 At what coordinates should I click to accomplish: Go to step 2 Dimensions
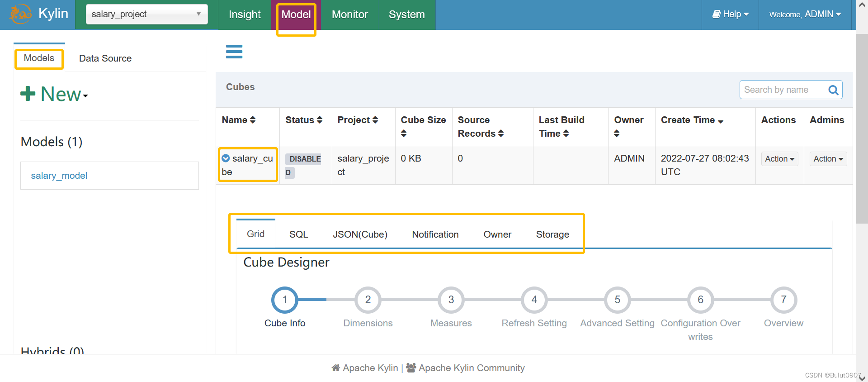click(x=368, y=300)
